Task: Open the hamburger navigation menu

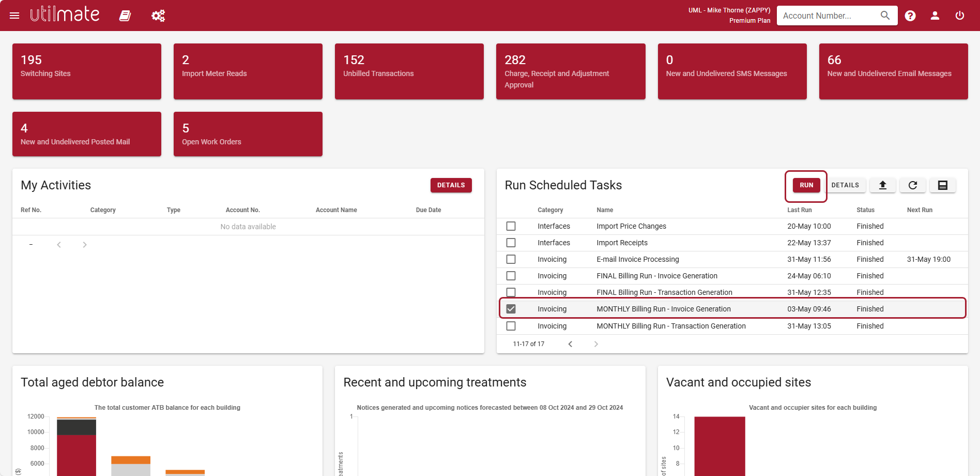Action: coord(14,16)
